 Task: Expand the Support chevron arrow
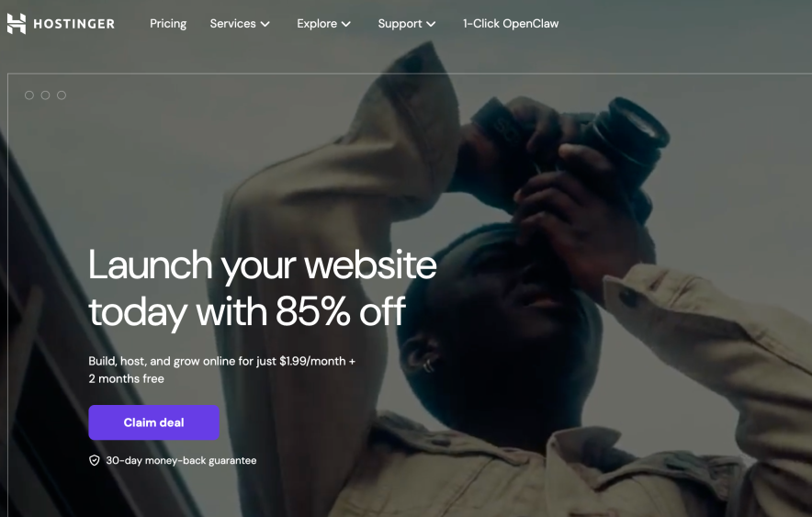coord(431,24)
